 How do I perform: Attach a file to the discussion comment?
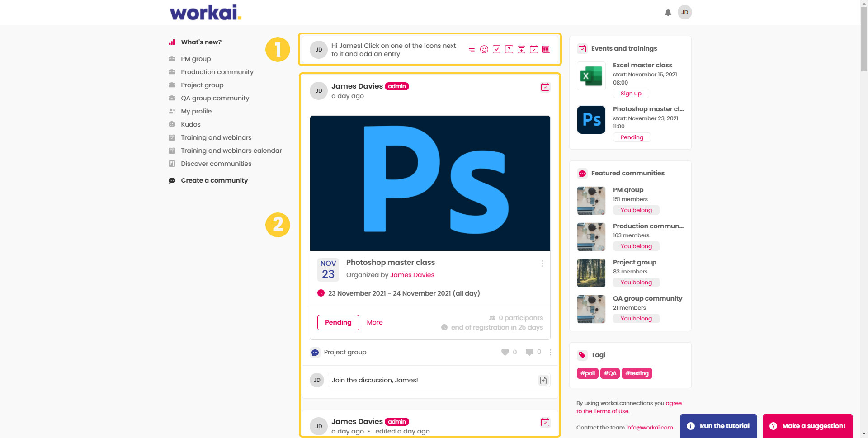543,381
